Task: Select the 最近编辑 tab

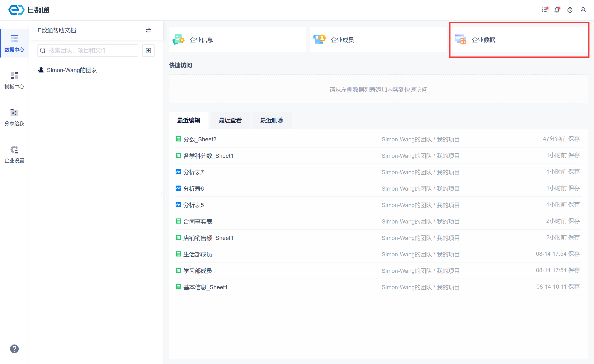Action: tap(189, 120)
